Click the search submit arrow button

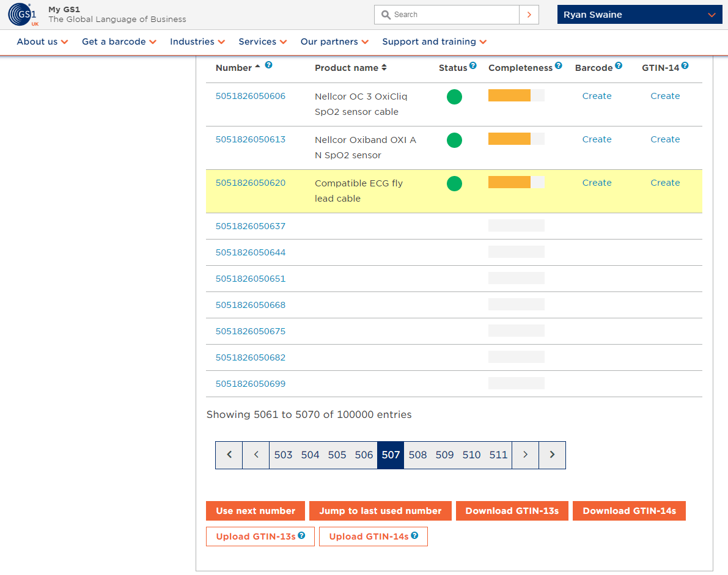(x=529, y=15)
